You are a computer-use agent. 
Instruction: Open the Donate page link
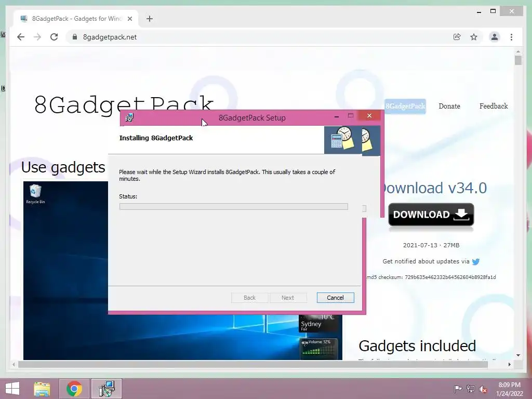[x=449, y=106]
